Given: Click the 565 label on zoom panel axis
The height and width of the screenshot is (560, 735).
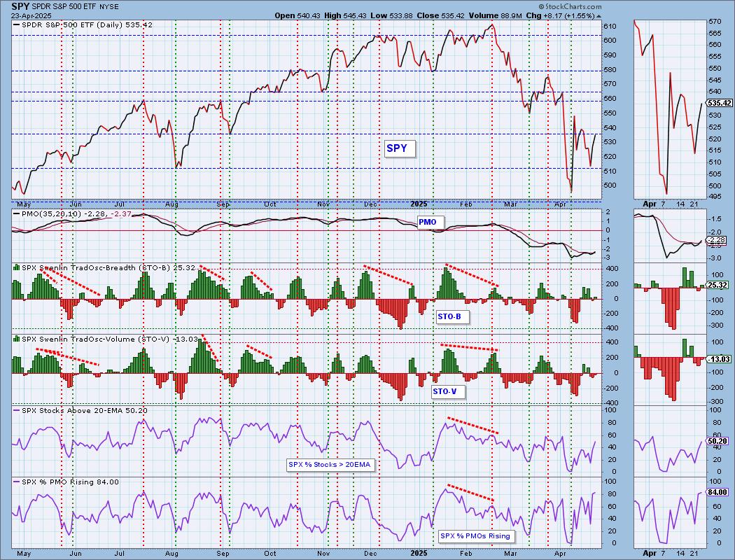Looking at the screenshot, I should [x=715, y=34].
